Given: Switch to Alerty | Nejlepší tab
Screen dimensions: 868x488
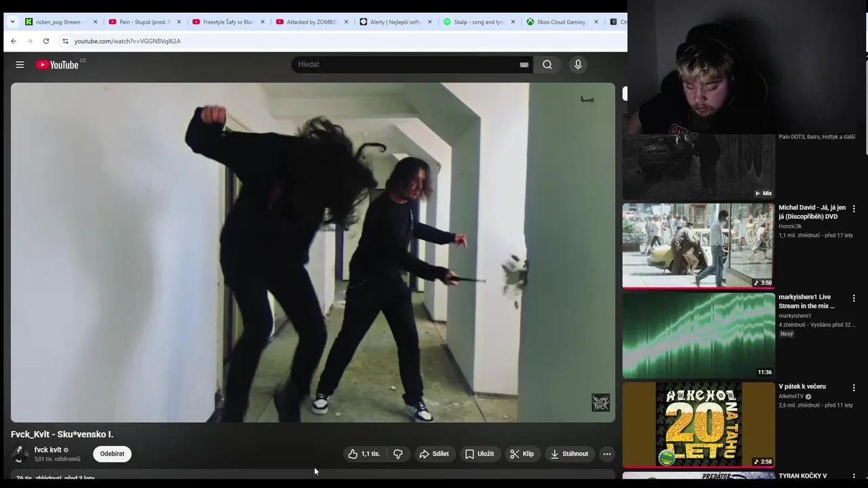Looking at the screenshot, I should click(395, 22).
